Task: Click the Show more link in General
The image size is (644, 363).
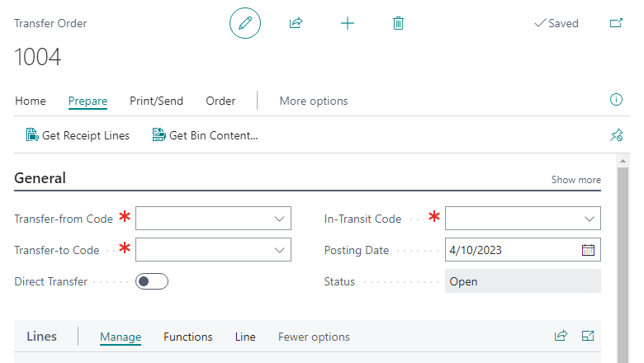Action: (x=575, y=180)
